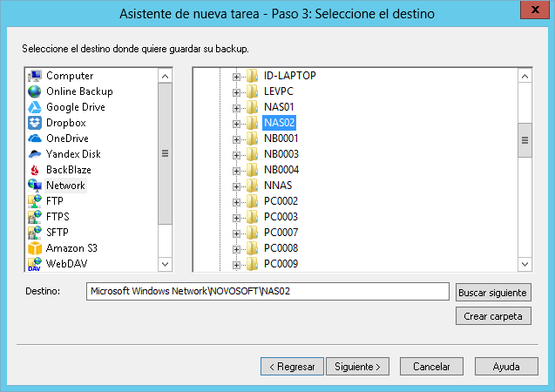Viewport: 555px width, 392px height.
Task: Click the PC0002 folder icon
Action: pyautogui.click(x=252, y=201)
